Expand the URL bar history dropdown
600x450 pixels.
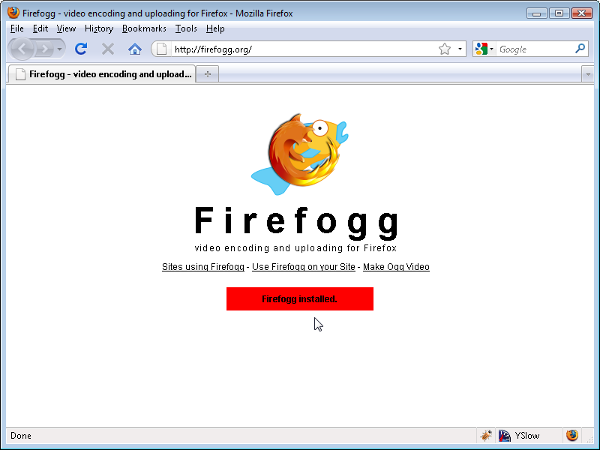click(x=460, y=49)
